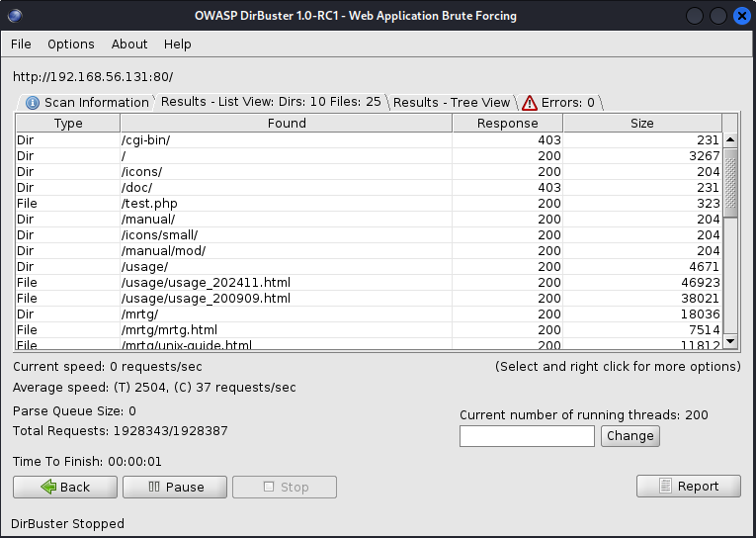Viewport: 756px width, 538px height.
Task: Click the scrollbar down arrow in results list
Action: (730, 341)
